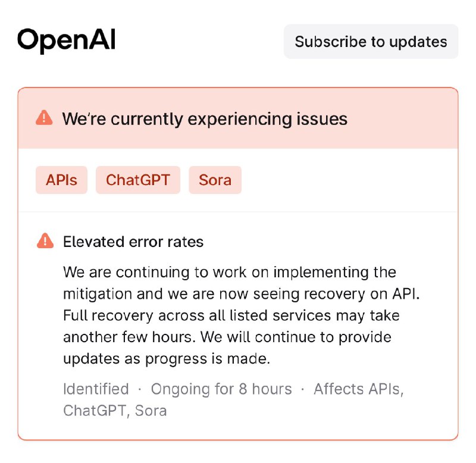Select the ChatGPT component tag

(x=138, y=180)
